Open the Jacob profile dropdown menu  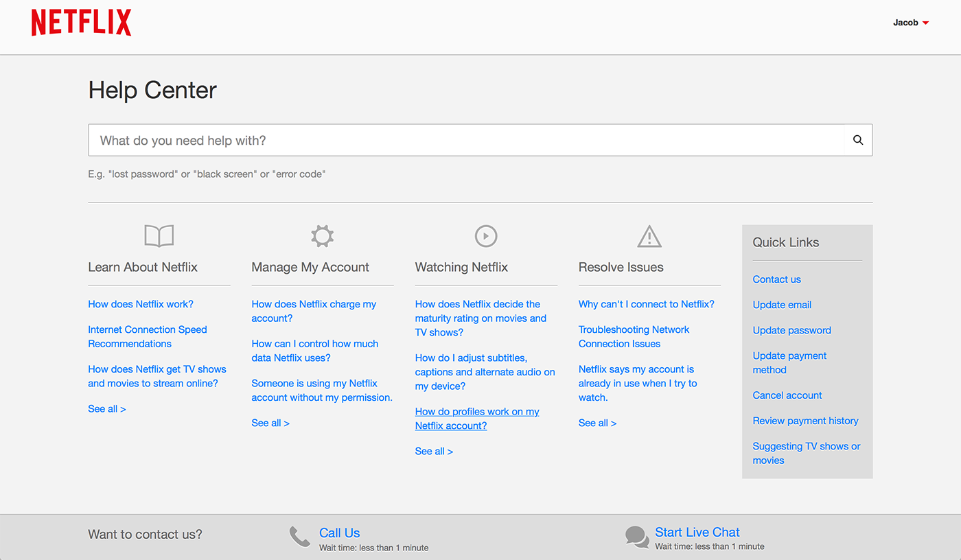[x=910, y=23]
